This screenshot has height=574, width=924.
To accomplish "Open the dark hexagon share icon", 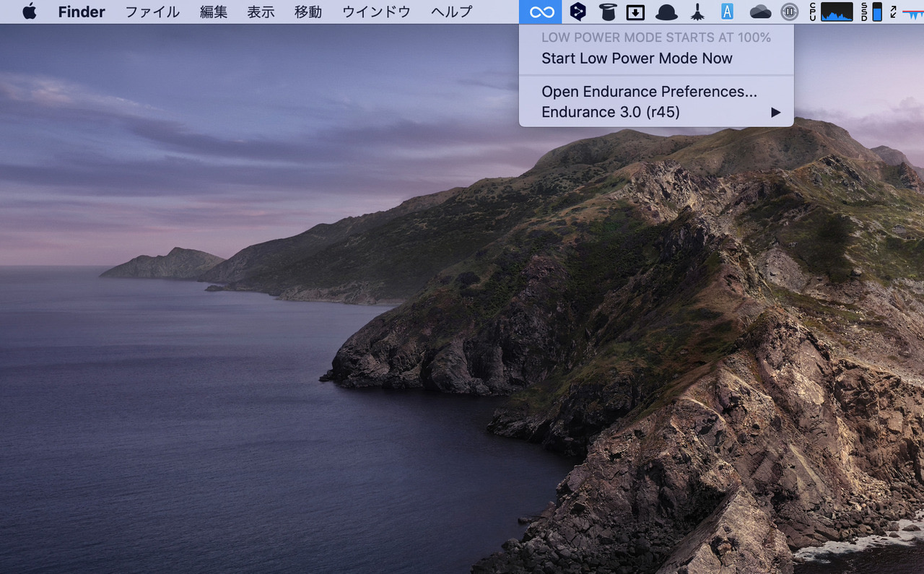I will (577, 12).
